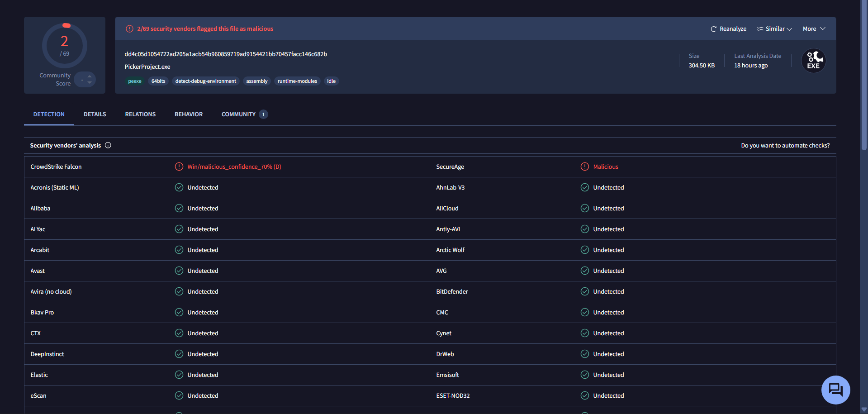
Task: Click the undetected checkmark for Acronis (Static ML)
Action: click(x=179, y=187)
